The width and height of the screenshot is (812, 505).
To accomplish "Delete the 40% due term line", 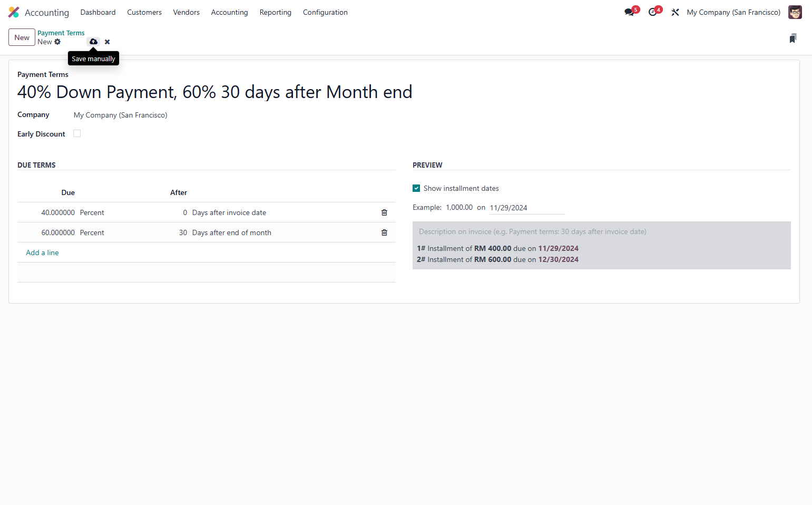I will [x=384, y=212].
